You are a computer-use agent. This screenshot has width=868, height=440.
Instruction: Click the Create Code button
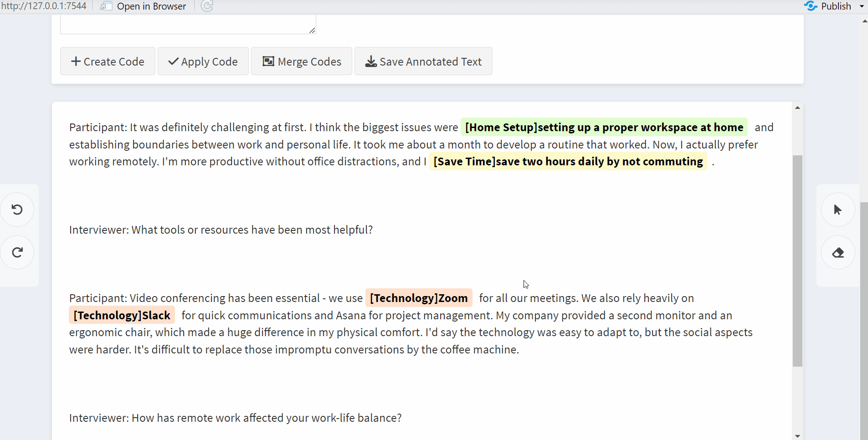pyautogui.click(x=108, y=61)
